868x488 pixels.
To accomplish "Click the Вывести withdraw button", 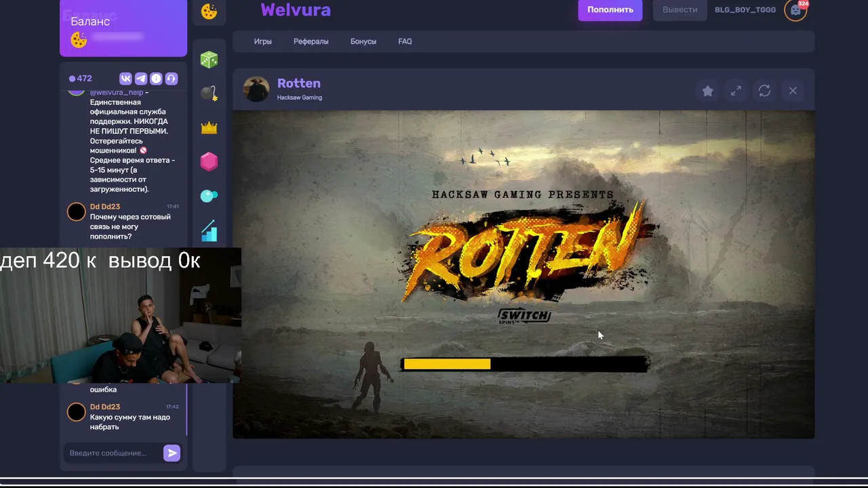I will point(679,10).
